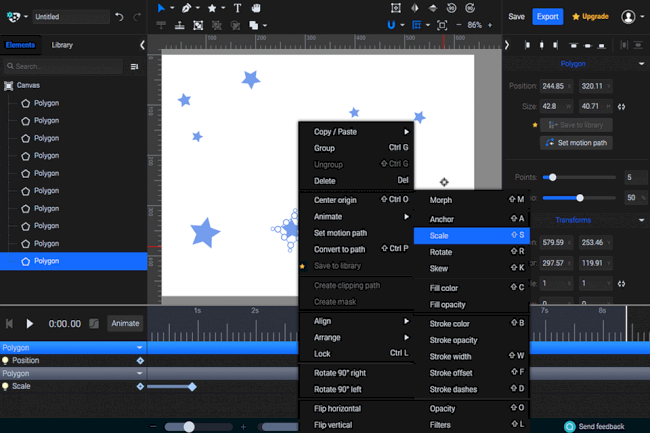The height and width of the screenshot is (433, 650).
Task: Click the elements list options icon
Action: click(135, 67)
